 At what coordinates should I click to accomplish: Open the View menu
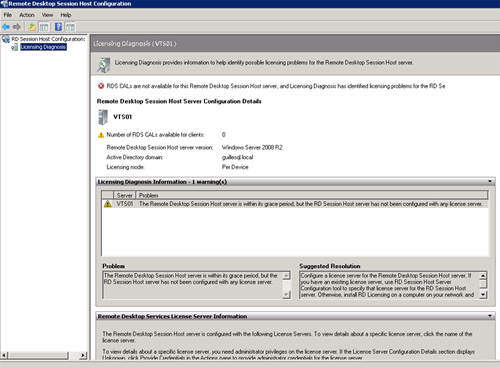coord(47,15)
